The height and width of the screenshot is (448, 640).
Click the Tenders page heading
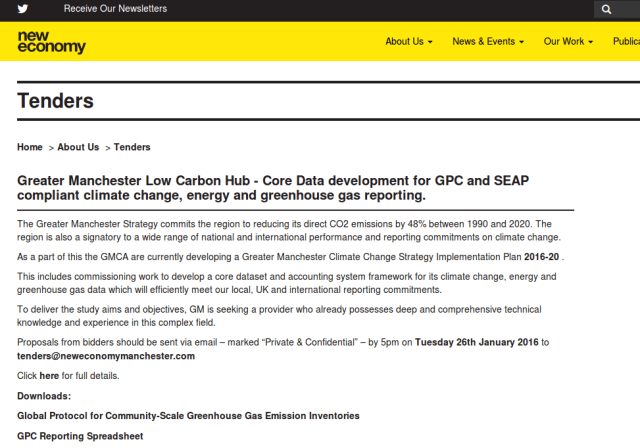click(56, 101)
